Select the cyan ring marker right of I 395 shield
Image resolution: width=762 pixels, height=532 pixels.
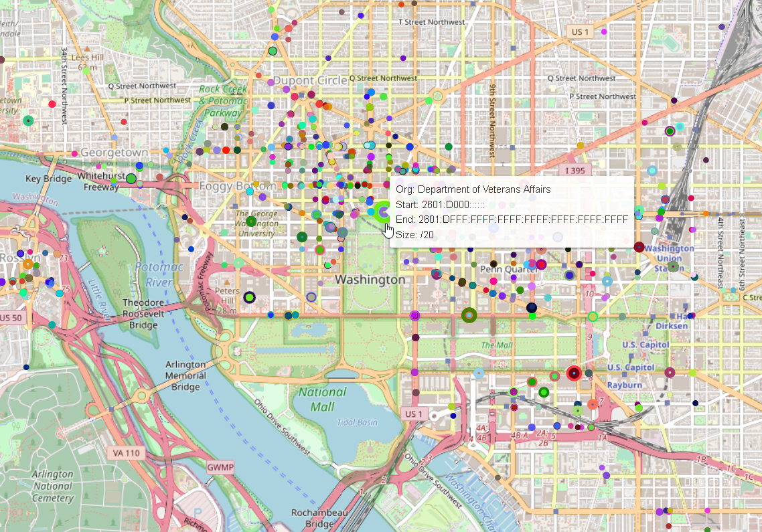[x=652, y=171]
